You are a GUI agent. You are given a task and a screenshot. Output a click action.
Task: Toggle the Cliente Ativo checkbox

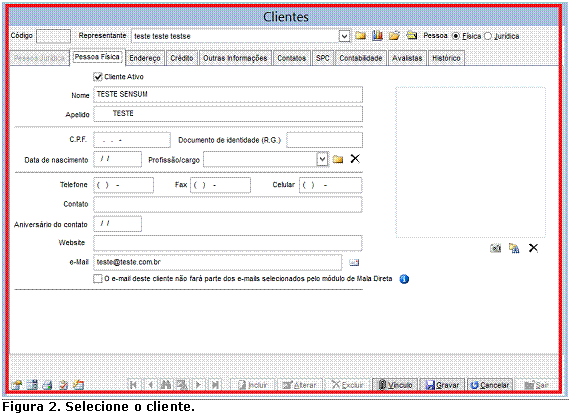pos(98,77)
